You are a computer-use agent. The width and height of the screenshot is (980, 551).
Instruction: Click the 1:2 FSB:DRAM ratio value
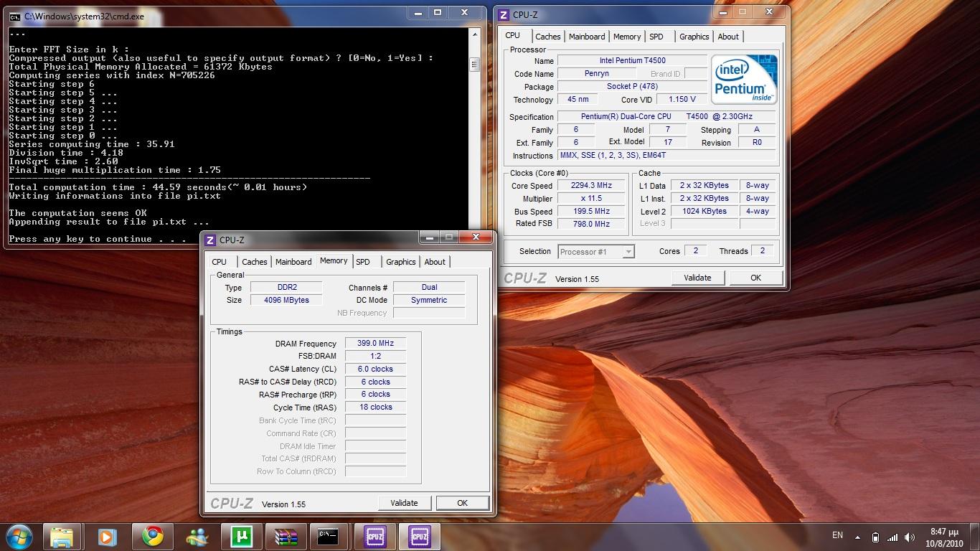[x=375, y=356]
